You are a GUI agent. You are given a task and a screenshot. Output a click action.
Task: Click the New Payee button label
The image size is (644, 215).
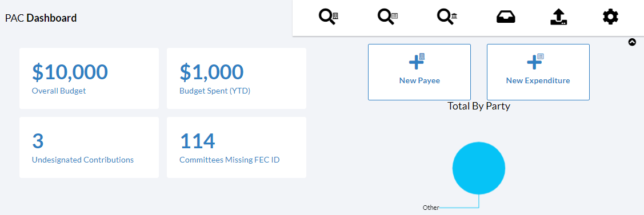pyautogui.click(x=419, y=80)
